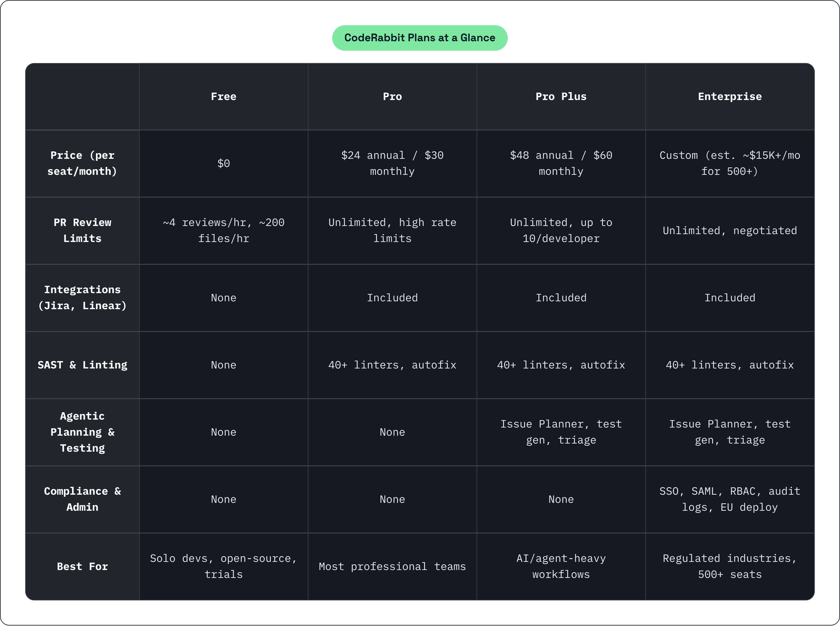Select the Free column header

click(x=224, y=97)
